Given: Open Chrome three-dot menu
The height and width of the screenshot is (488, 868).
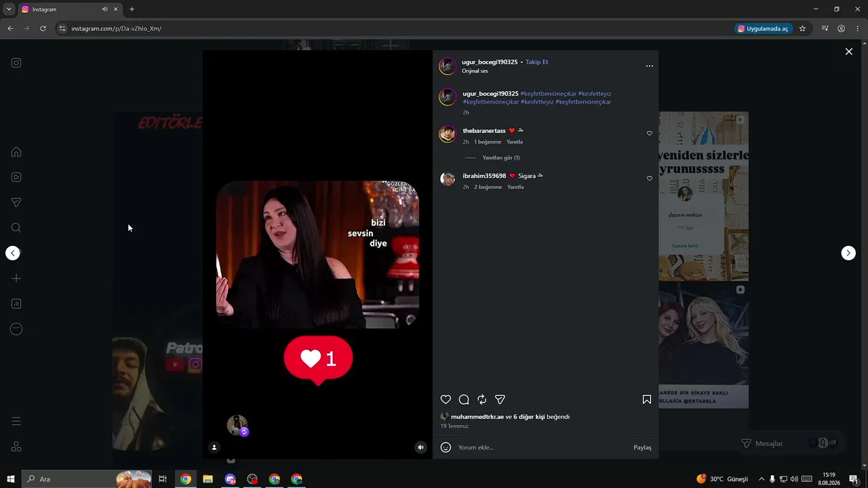Looking at the screenshot, I should point(857,28).
